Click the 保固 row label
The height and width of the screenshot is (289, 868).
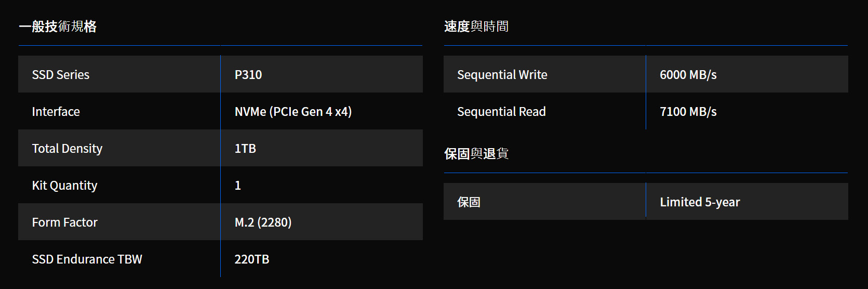tap(469, 202)
